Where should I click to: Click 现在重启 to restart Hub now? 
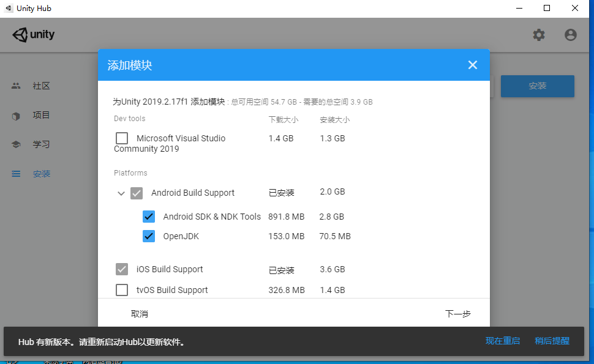point(503,341)
